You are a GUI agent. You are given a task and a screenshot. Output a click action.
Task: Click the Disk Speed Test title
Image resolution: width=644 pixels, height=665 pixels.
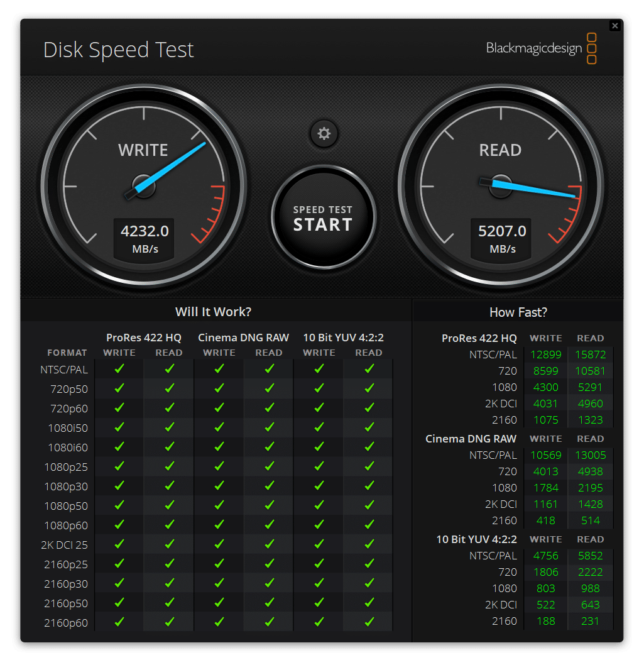tap(118, 50)
